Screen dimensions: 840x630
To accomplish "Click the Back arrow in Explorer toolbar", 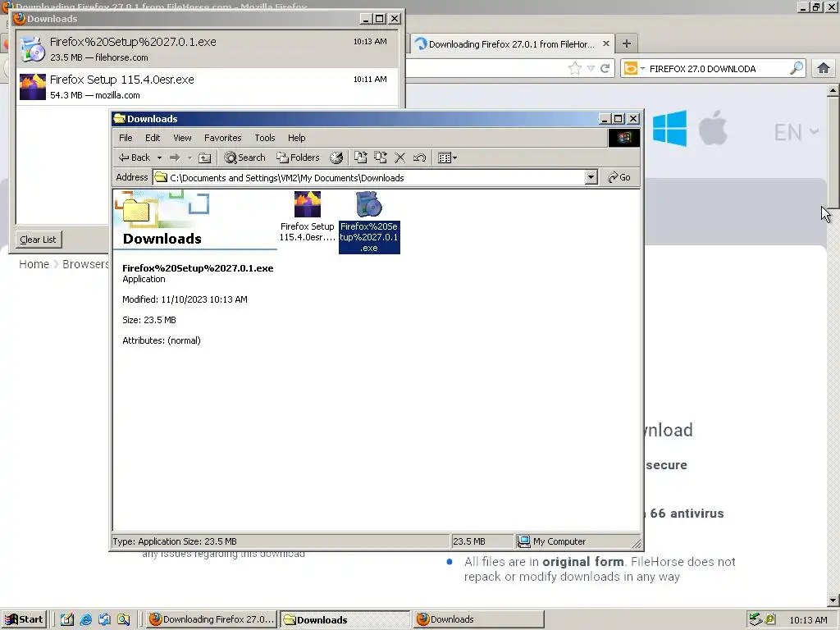I will [x=135, y=157].
